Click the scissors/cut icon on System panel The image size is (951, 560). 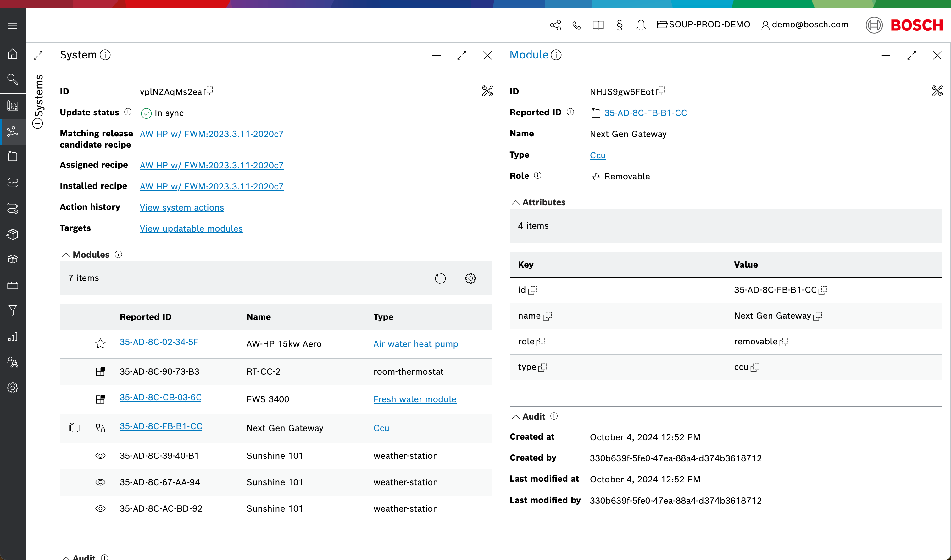point(487,91)
